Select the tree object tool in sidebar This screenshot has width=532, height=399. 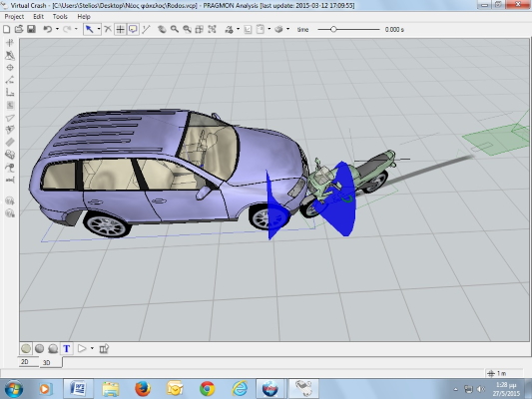coord(10,168)
